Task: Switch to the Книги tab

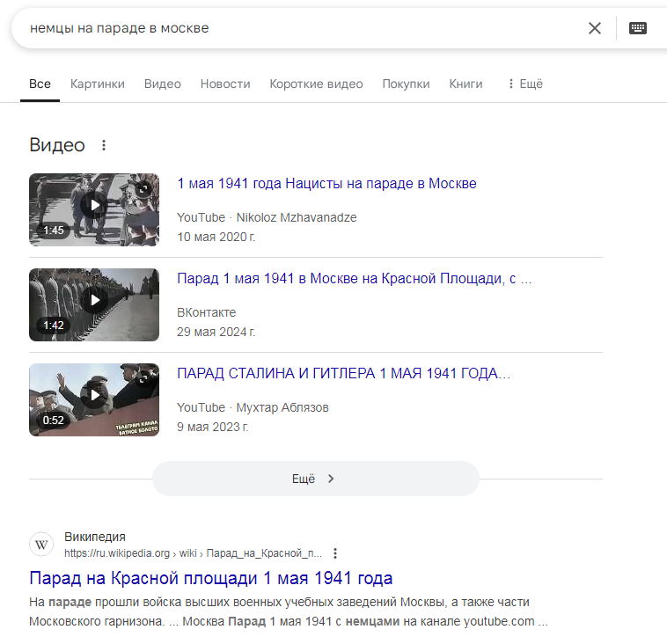Action: click(x=465, y=84)
